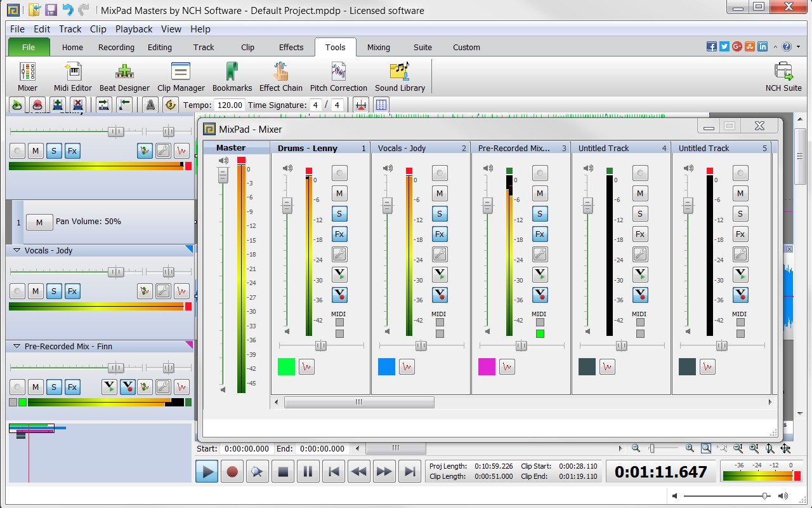Click the green color swatch for Drums
Image resolution: width=812 pixels, height=508 pixels.
pos(286,366)
